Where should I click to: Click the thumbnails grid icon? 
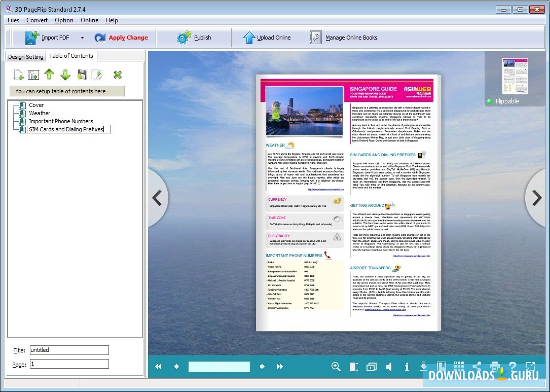(x=459, y=366)
